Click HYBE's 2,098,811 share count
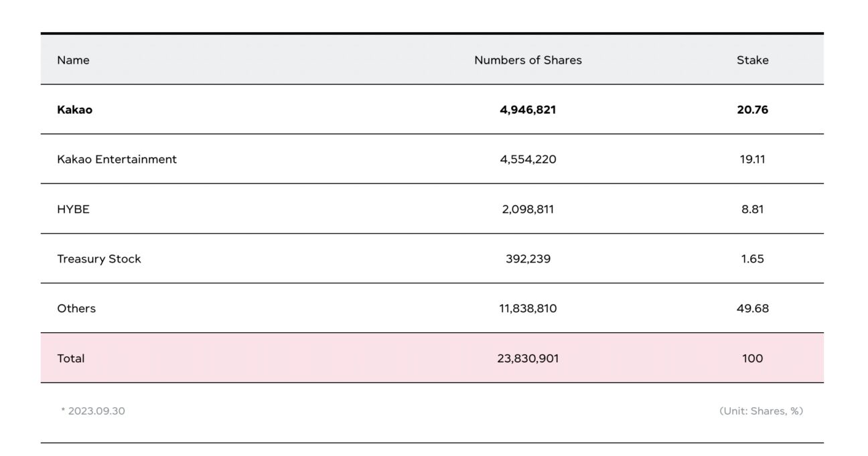 pos(528,209)
